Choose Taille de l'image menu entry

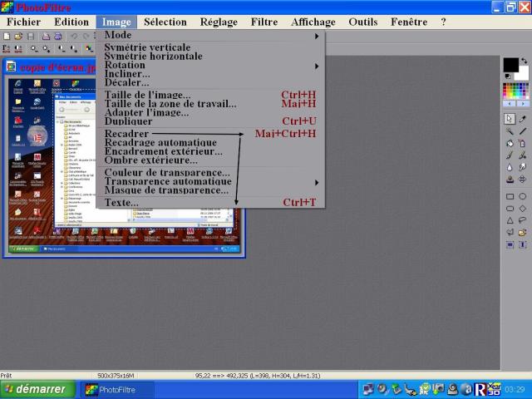[210, 95]
